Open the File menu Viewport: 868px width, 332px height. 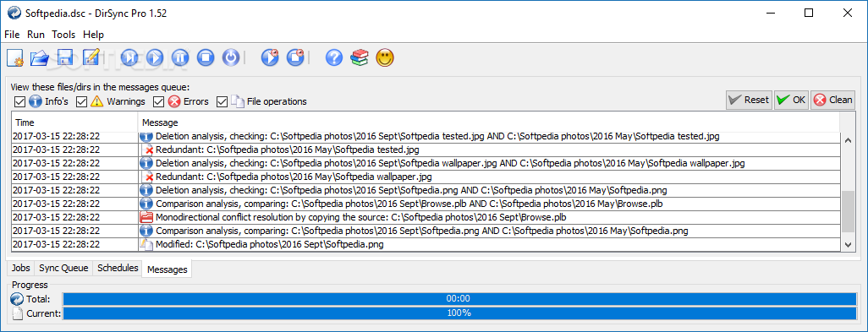coord(12,35)
